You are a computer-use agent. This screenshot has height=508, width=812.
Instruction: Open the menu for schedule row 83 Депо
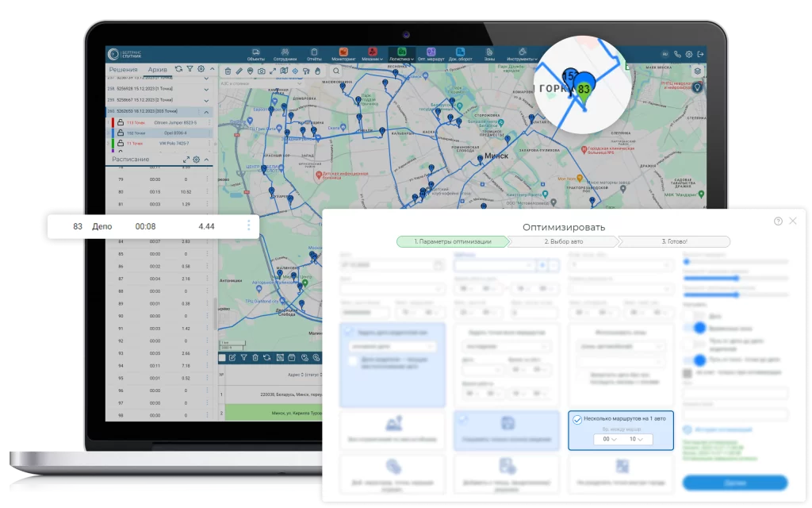click(x=248, y=225)
